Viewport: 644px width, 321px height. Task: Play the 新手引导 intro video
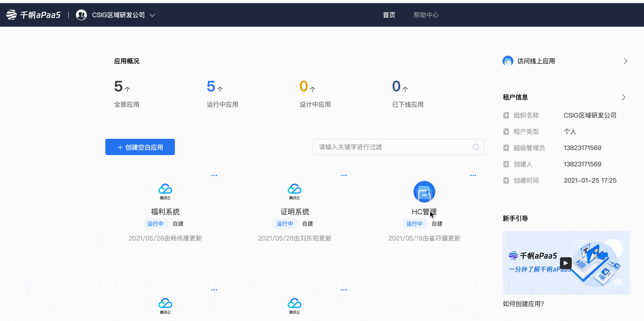tap(565, 263)
